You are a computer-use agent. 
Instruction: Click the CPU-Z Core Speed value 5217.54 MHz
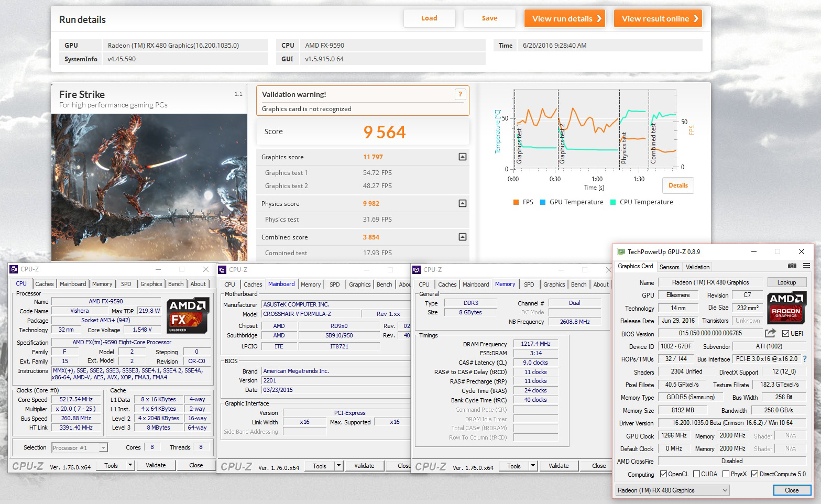[76, 399]
